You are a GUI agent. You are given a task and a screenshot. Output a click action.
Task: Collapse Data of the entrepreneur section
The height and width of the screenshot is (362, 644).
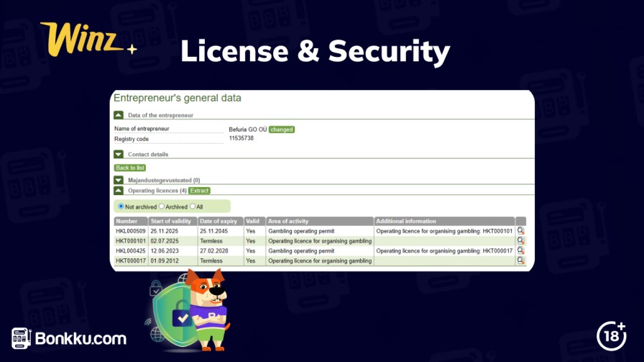pyautogui.click(x=119, y=114)
